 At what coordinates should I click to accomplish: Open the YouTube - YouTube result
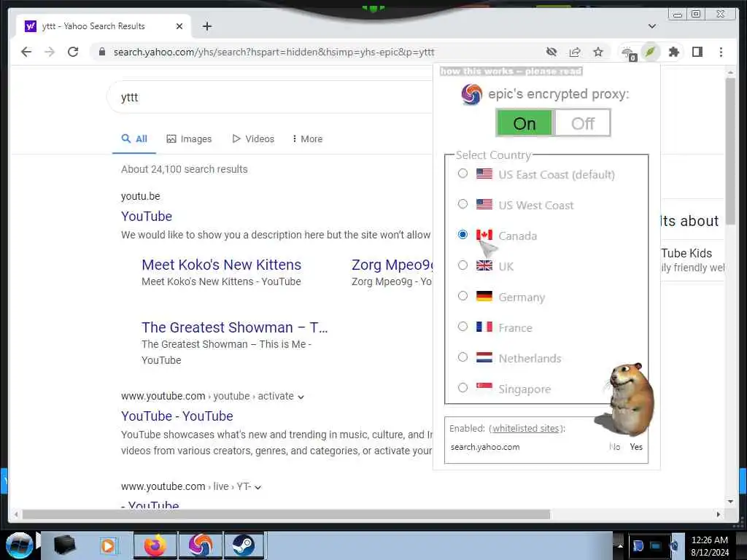(x=177, y=416)
